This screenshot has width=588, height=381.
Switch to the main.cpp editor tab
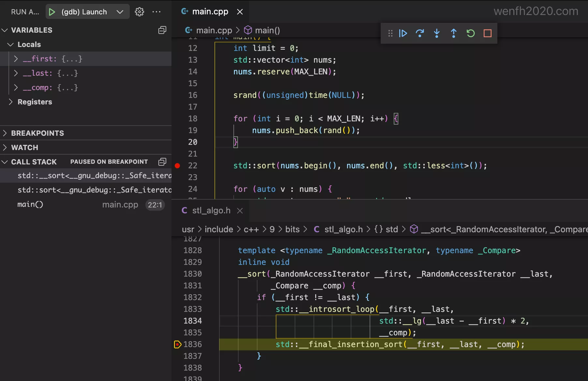pos(210,12)
